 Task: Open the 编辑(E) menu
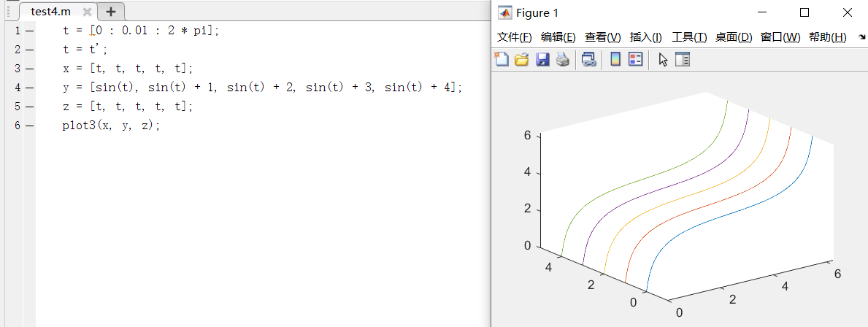coord(558,37)
